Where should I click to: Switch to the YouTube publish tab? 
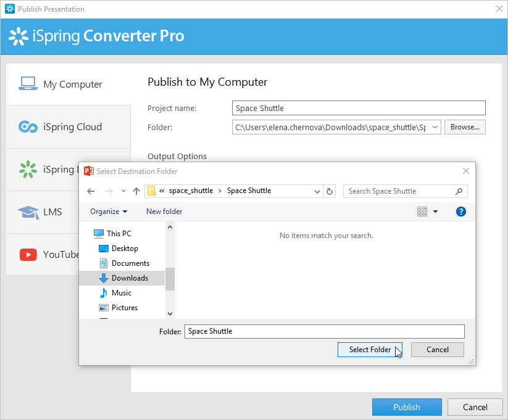(x=43, y=255)
